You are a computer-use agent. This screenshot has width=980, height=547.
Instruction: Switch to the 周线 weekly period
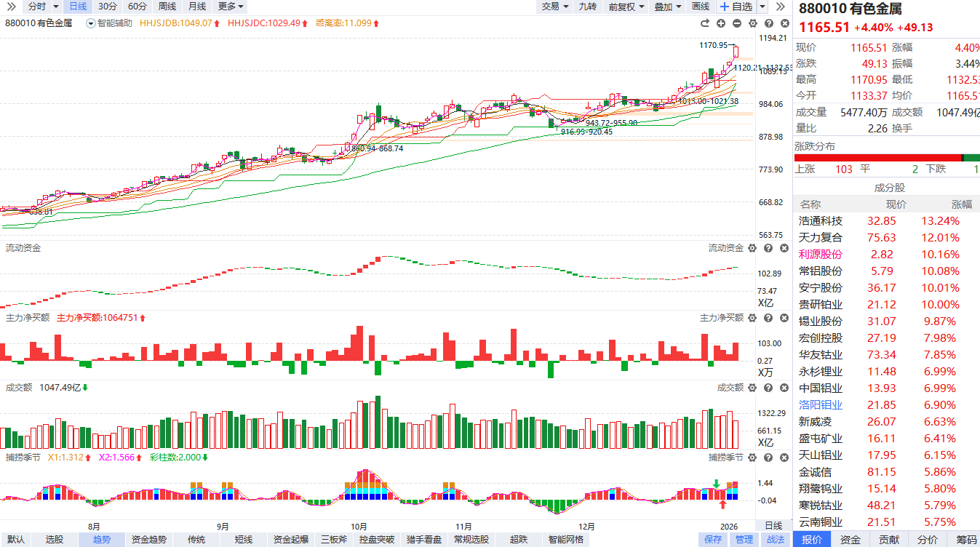click(x=167, y=7)
